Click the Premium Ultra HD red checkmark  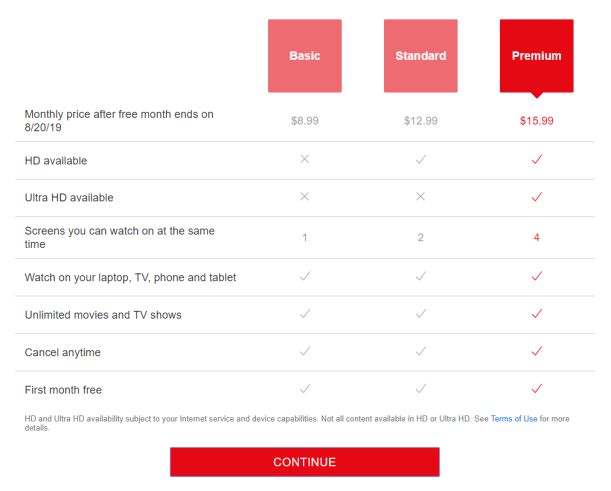point(537,196)
